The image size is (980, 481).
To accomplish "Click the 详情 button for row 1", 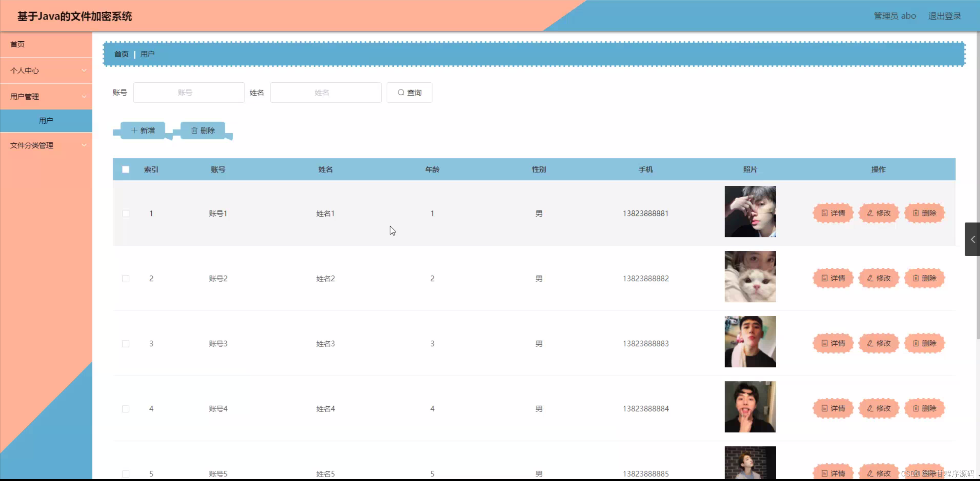I will pyautogui.click(x=833, y=213).
